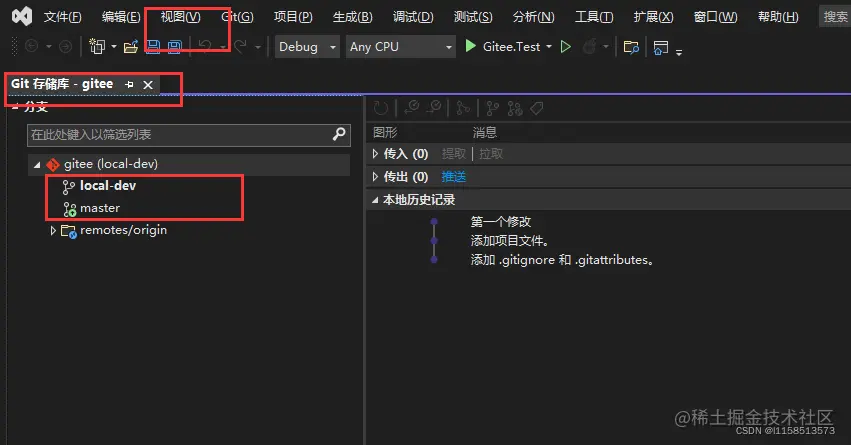Collapse the gitee (local-dev) tree node
The height and width of the screenshot is (445, 851).
click(x=37, y=164)
